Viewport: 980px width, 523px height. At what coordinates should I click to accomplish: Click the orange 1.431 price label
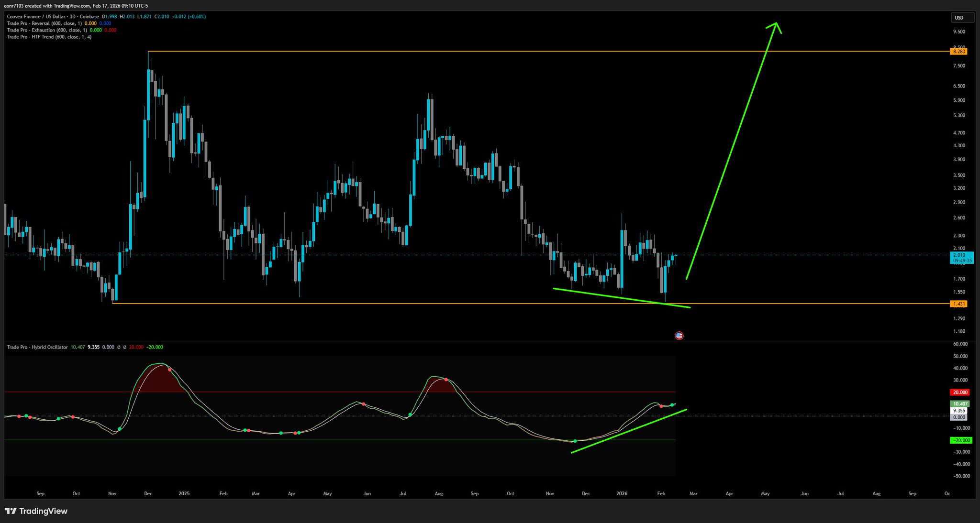[x=958, y=304]
